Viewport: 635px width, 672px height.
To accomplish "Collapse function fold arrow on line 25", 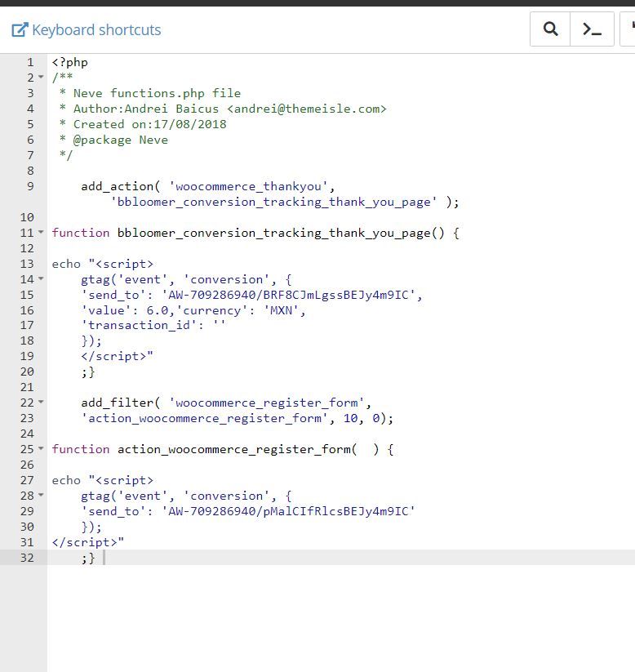I will coord(41,449).
